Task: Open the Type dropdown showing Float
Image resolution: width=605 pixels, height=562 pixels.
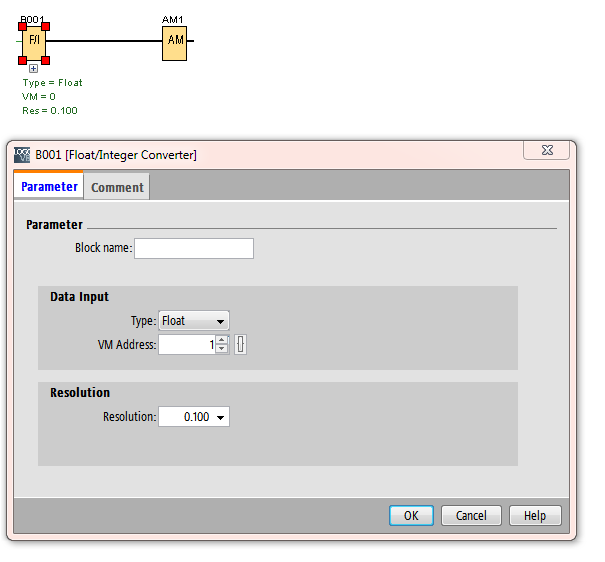Action: point(194,321)
